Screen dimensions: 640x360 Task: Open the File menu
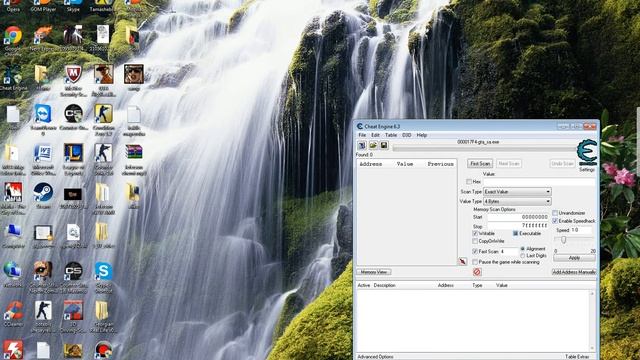click(x=362, y=135)
